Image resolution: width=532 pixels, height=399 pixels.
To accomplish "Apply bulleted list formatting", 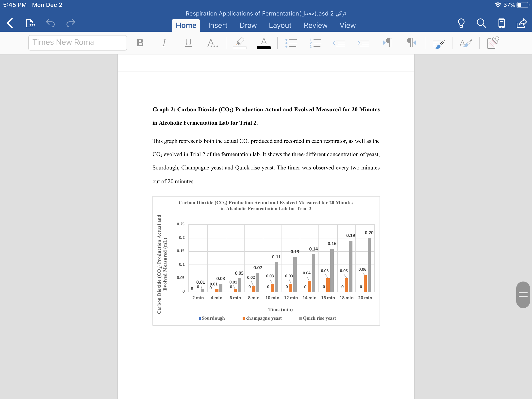I will (x=291, y=43).
